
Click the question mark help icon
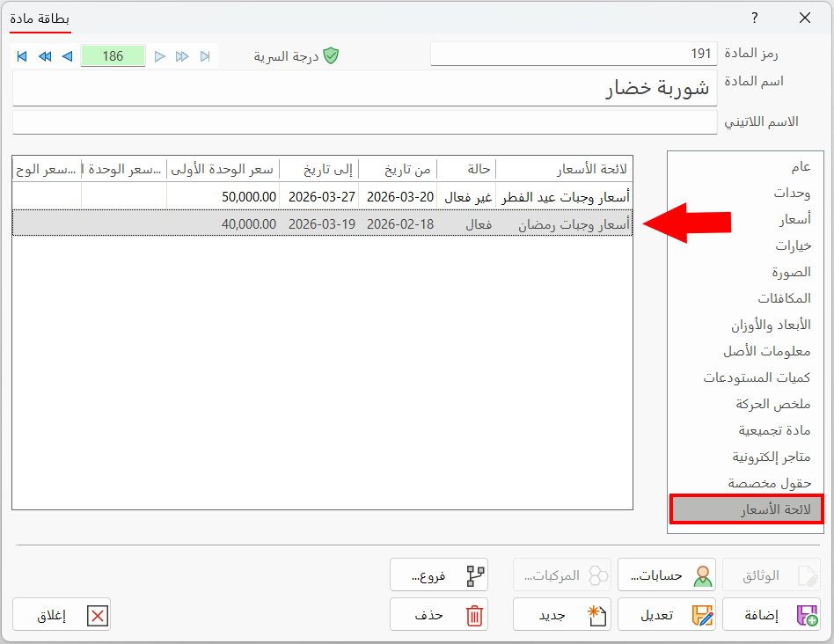pyautogui.click(x=754, y=18)
